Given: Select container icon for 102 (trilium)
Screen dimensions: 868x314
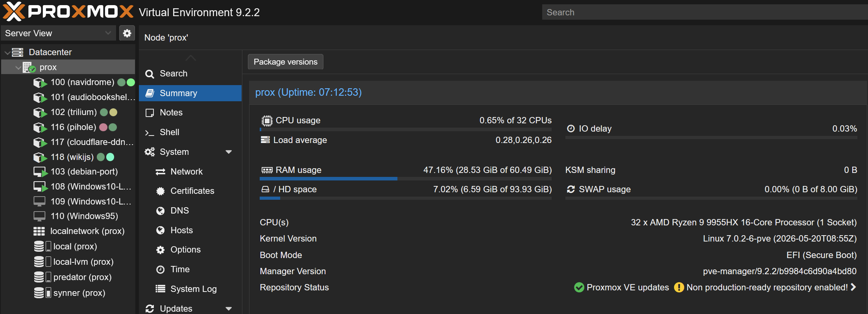Looking at the screenshot, I should 40,112.
